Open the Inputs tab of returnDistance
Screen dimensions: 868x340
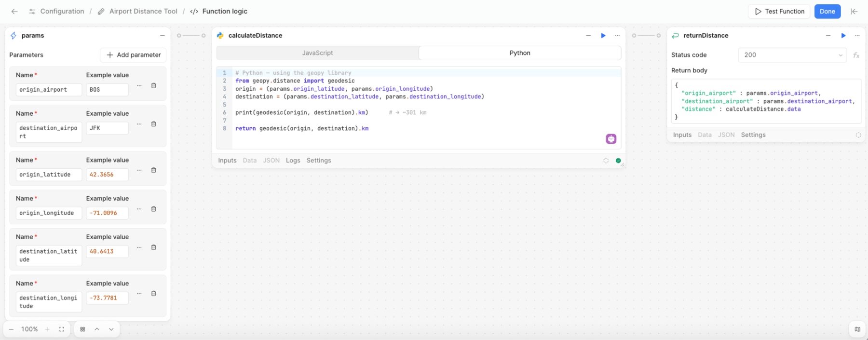[x=682, y=135]
